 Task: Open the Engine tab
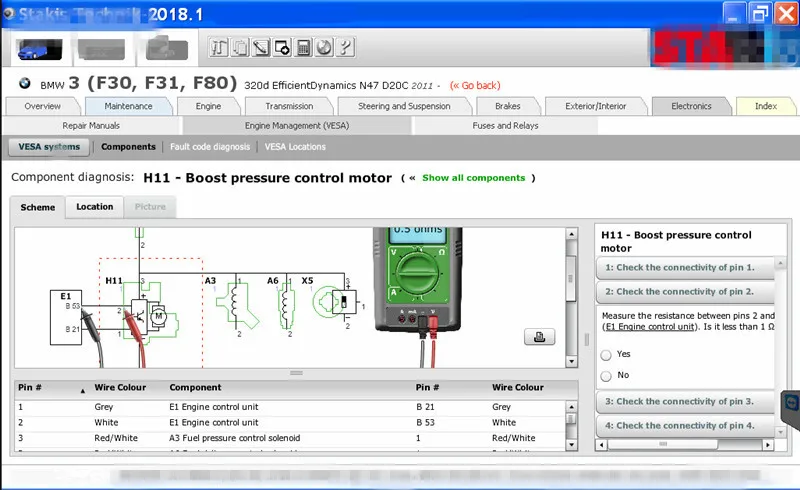point(208,106)
